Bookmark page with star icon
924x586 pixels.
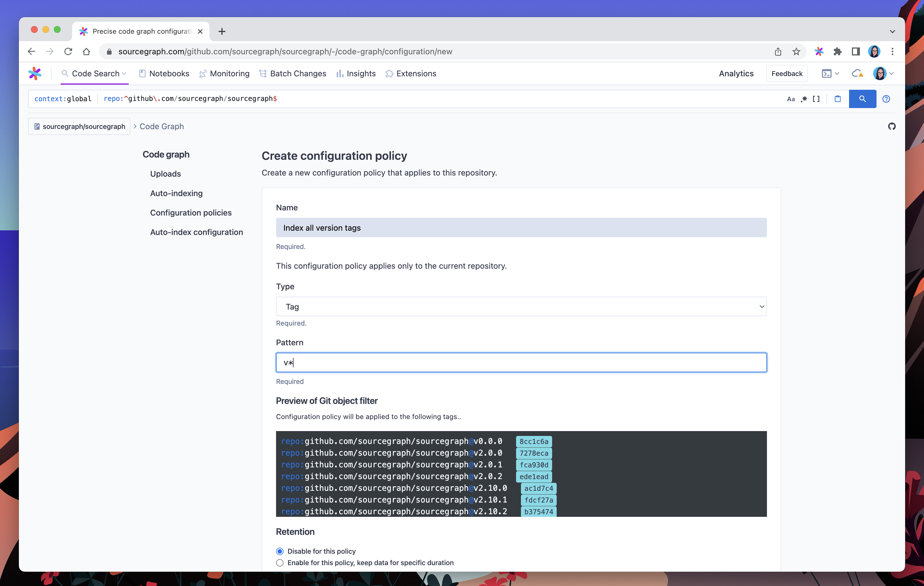(x=796, y=51)
